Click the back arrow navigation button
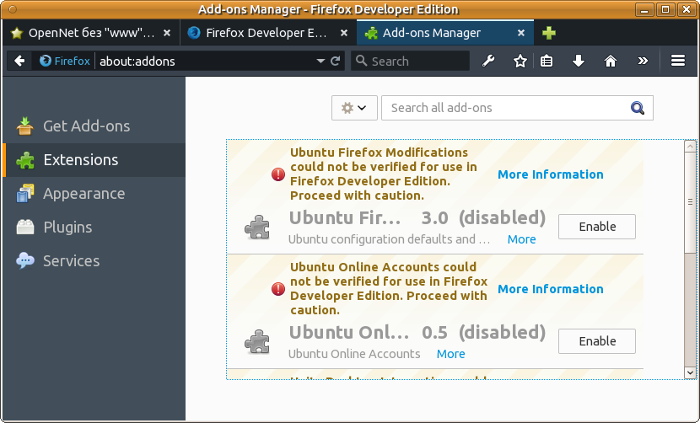Screen dimensions: 700x423 [x=19, y=61]
